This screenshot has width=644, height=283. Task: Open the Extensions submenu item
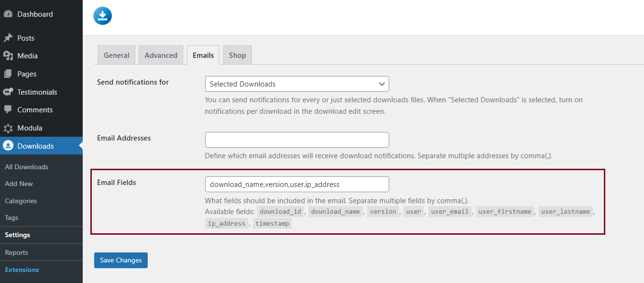pos(22,270)
